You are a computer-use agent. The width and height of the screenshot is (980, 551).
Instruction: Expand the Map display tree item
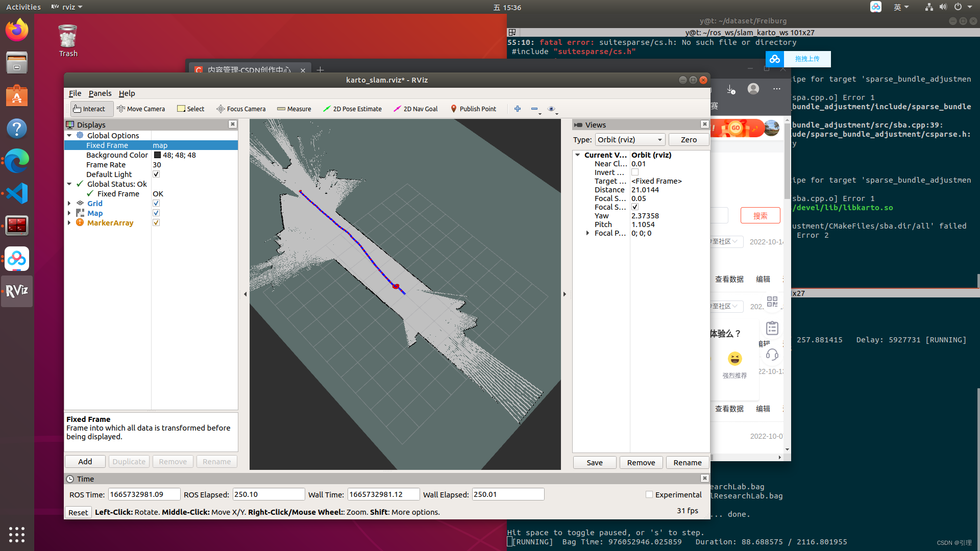tap(69, 213)
